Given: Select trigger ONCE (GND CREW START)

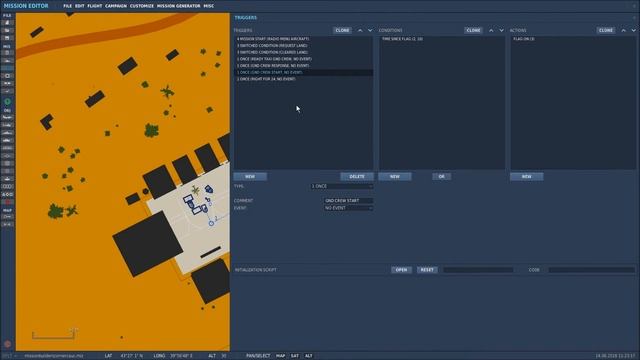Looking at the screenshot, I should pyautogui.click(x=303, y=72).
